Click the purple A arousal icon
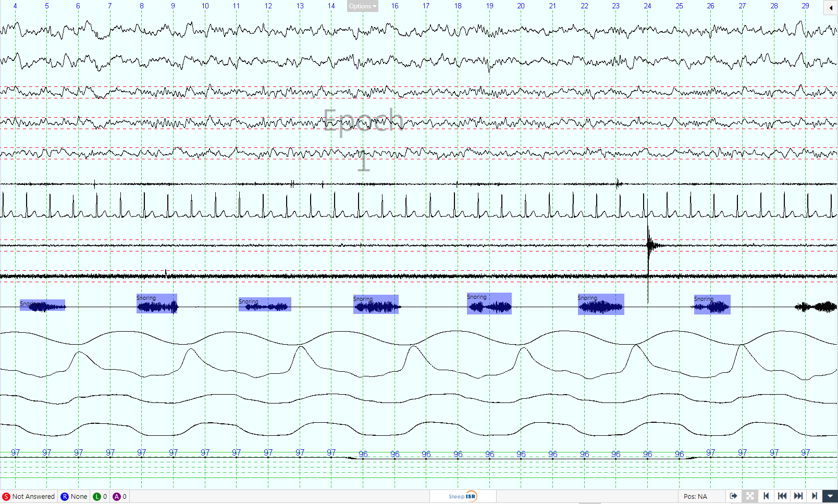This screenshot has width=838, height=504. coord(117,497)
